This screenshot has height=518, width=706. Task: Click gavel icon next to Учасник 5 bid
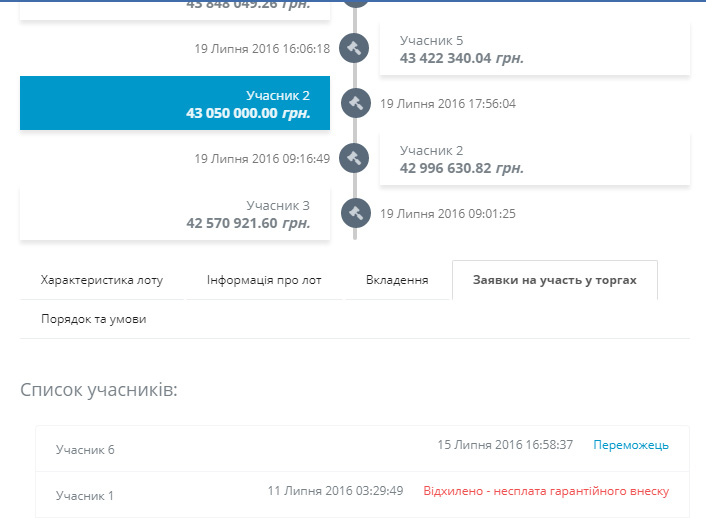point(355,48)
